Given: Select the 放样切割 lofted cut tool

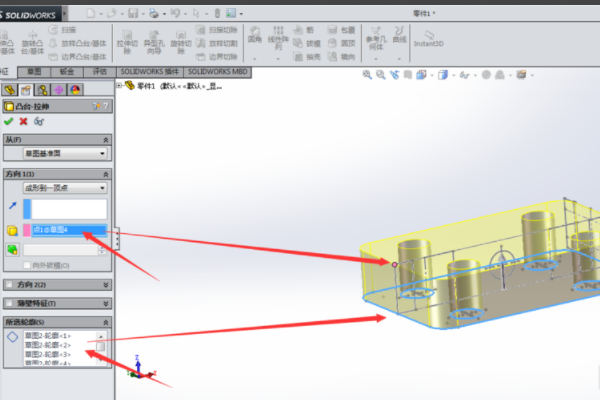Looking at the screenshot, I should pyautogui.click(x=216, y=43).
